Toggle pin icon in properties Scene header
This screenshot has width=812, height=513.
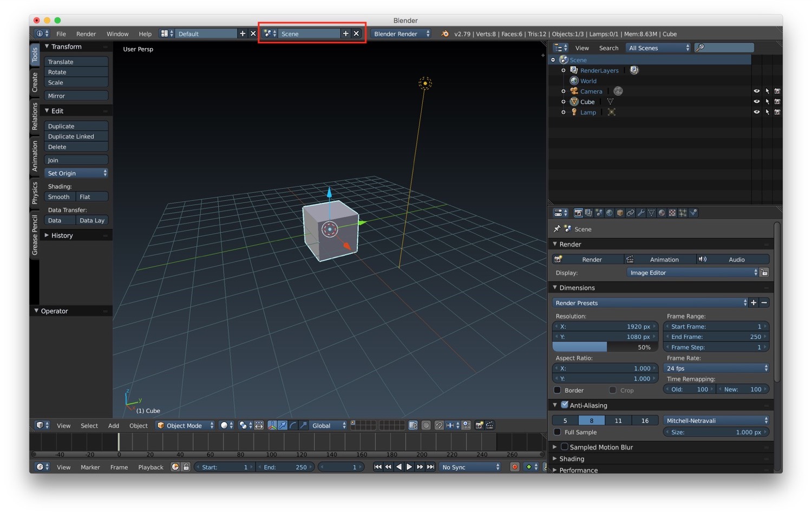pyautogui.click(x=557, y=229)
